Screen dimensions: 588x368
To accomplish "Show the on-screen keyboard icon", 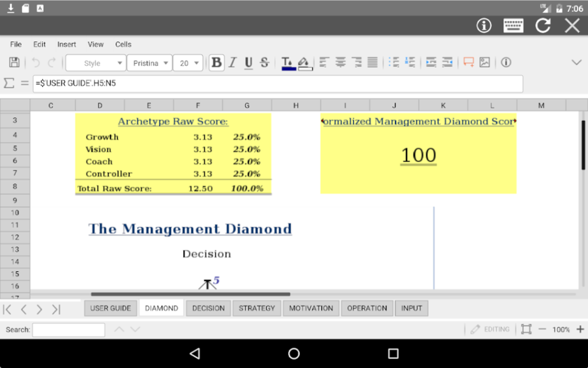I will [x=513, y=25].
